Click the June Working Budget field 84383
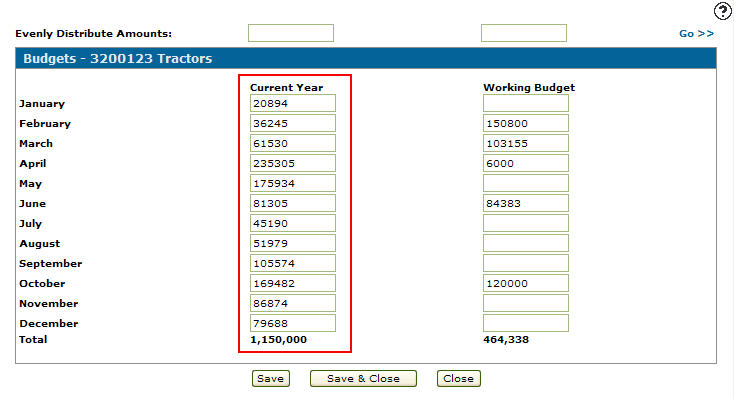The width and height of the screenshot is (734, 399). [x=526, y=203]
